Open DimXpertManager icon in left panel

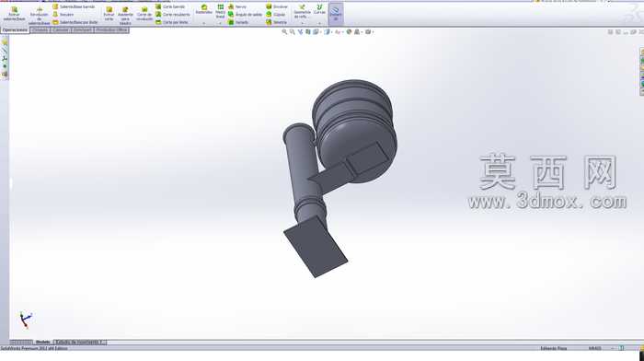tap(5, 66)
